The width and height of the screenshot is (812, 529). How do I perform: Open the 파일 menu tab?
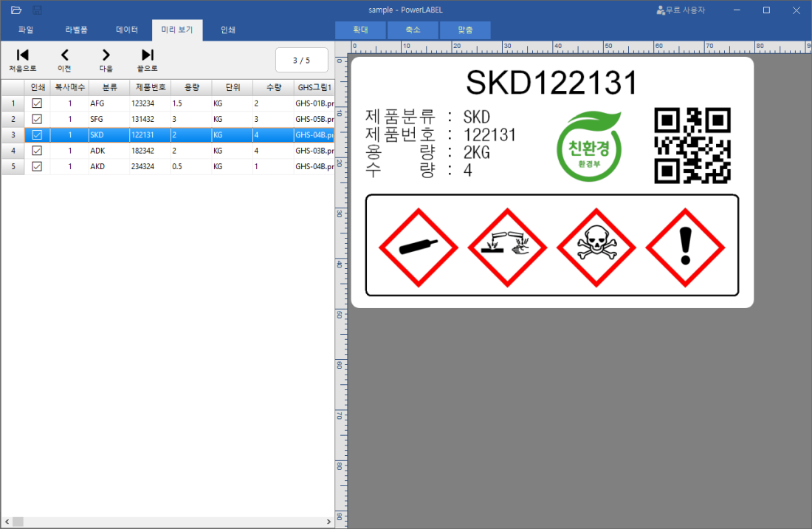26,30
